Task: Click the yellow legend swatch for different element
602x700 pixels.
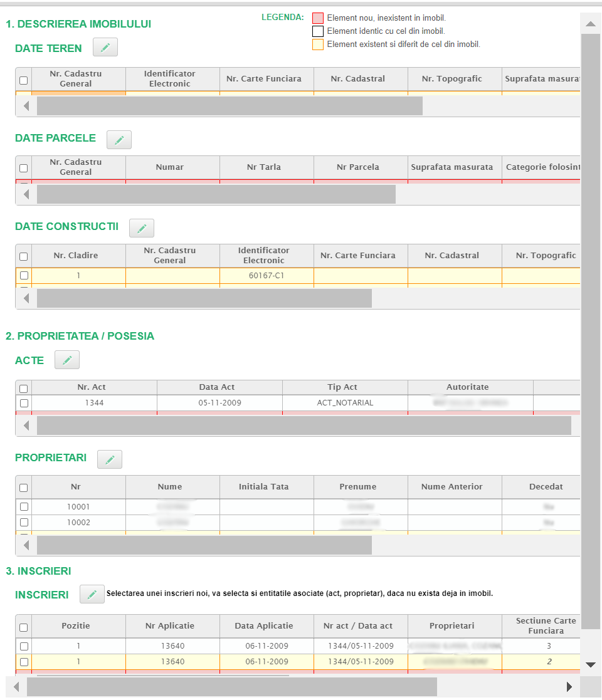Action: [318, 44]
